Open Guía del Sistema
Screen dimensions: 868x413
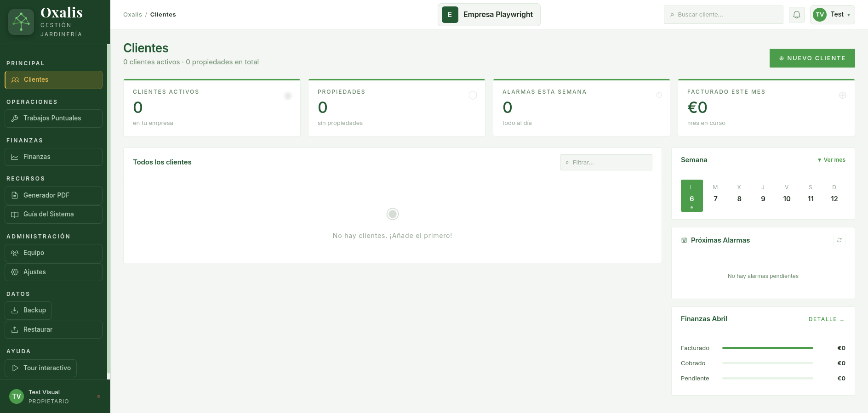pos(53,215)
